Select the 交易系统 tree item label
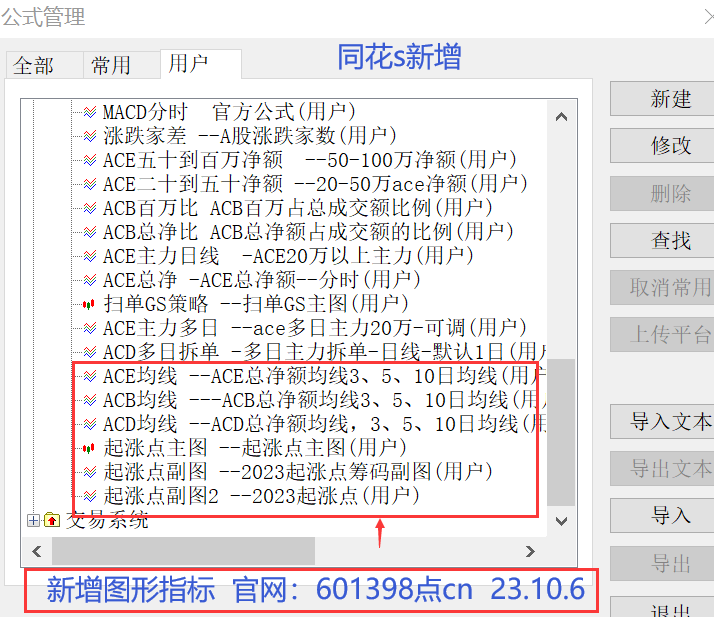Viewport: 714px width, 617px height. [x=107, y=520]
